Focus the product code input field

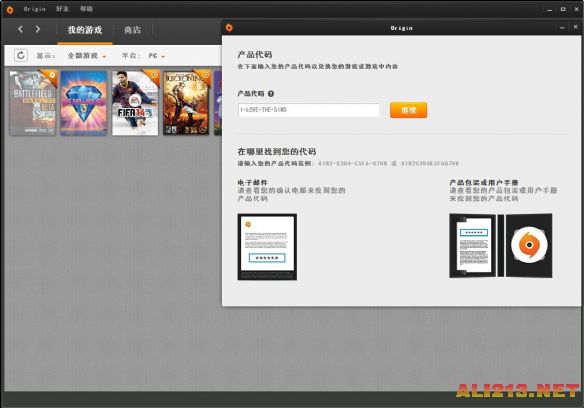click(x=309, y=110)
